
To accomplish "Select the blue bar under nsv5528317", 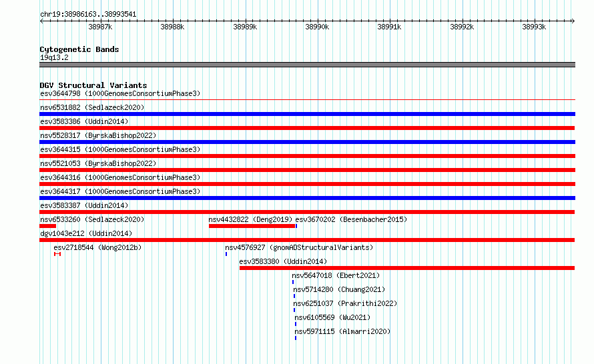I will [x=307, y=142].
